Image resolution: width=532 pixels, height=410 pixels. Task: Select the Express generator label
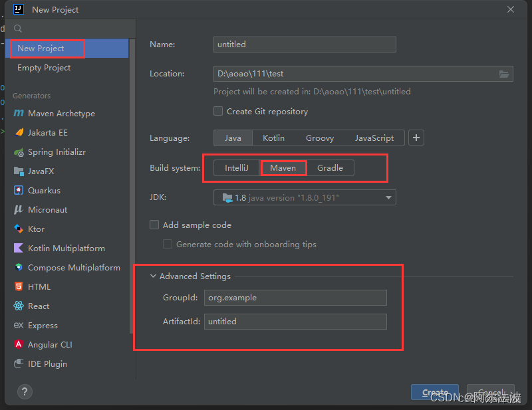coord(43,326)
